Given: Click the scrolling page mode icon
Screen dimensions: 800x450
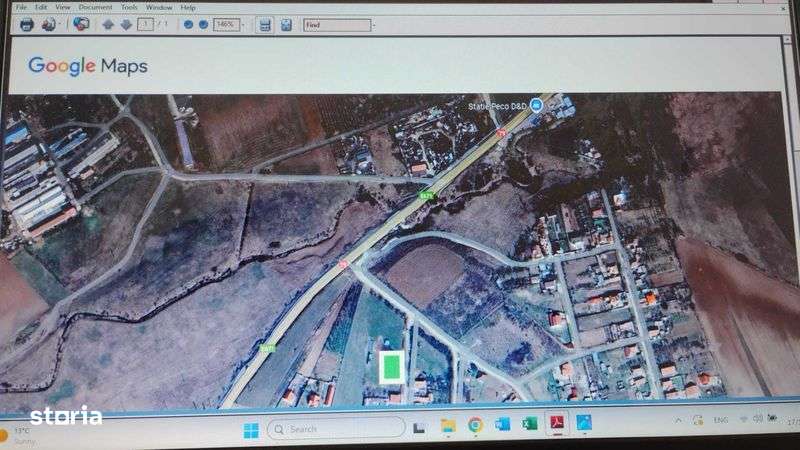Looking at the screenshot, I should tap(265, 24).
